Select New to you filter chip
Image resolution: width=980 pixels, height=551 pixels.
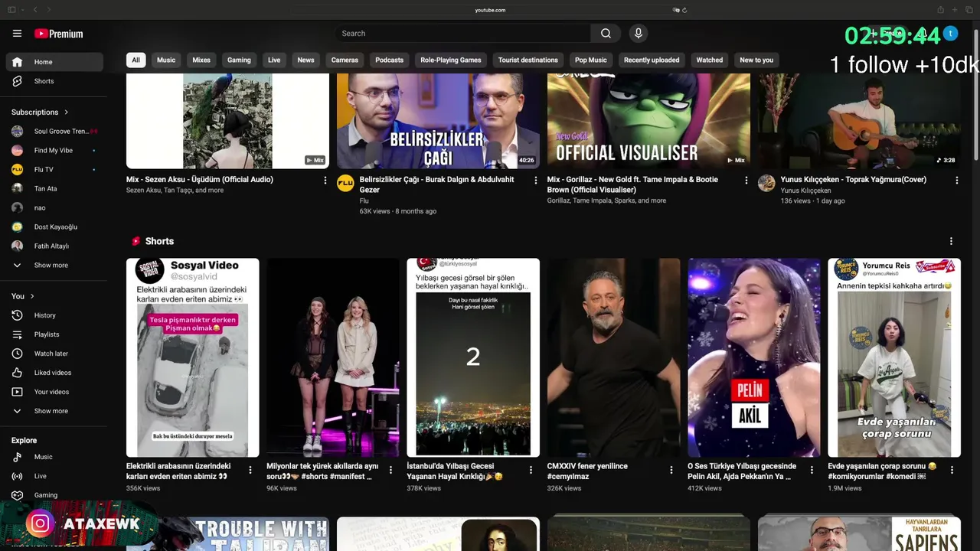click(756, 60)
